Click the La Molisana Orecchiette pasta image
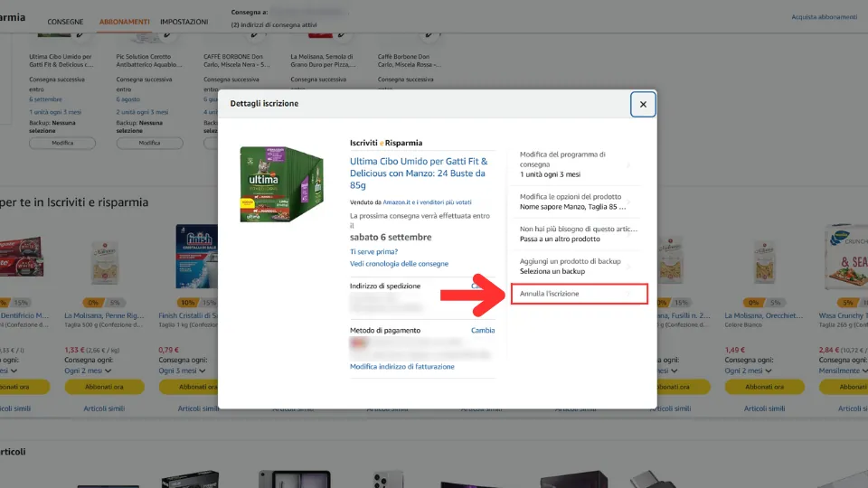The height and width of the screenshot is (488, 868). (765, 262)
